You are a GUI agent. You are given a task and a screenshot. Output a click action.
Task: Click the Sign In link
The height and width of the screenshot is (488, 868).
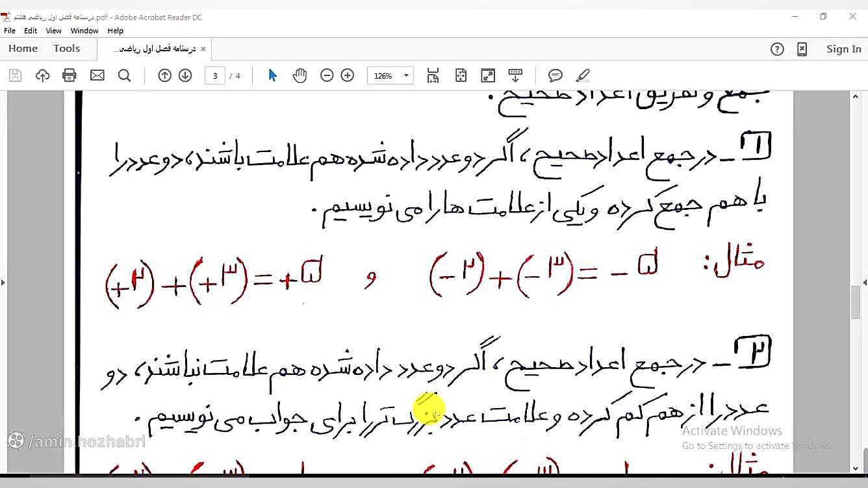[844, 49]
